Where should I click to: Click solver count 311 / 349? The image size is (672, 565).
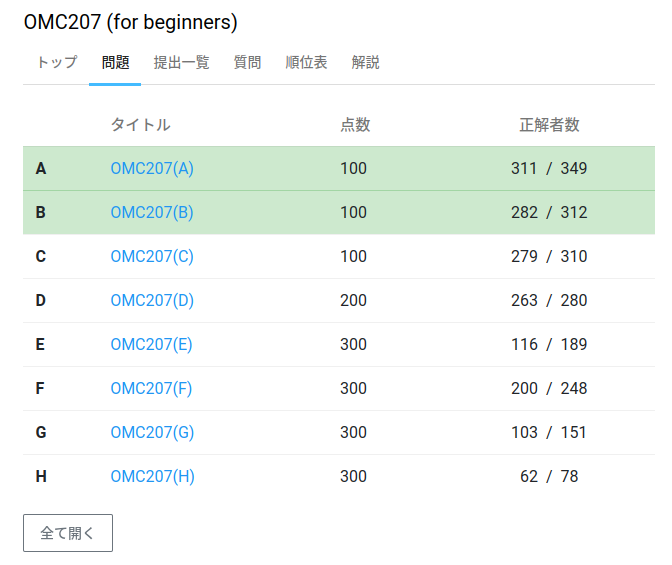pyautogui.click(x=549, y=168)
